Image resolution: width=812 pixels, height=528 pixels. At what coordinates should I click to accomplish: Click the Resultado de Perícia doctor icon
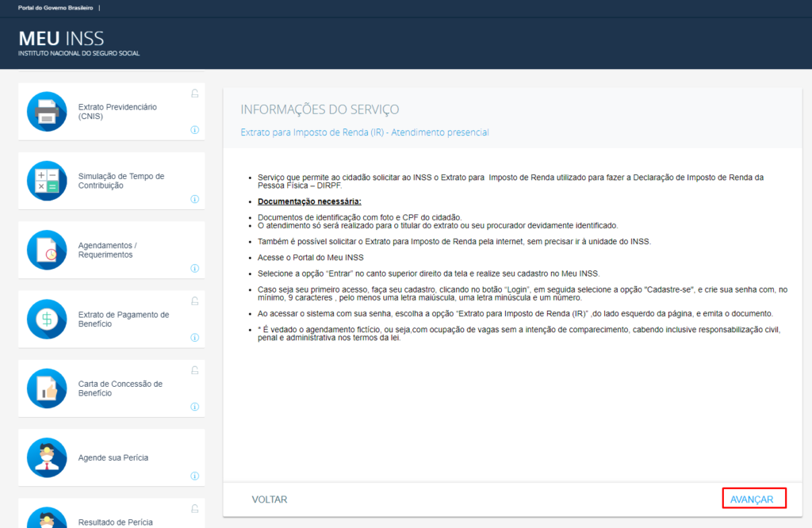47,518
